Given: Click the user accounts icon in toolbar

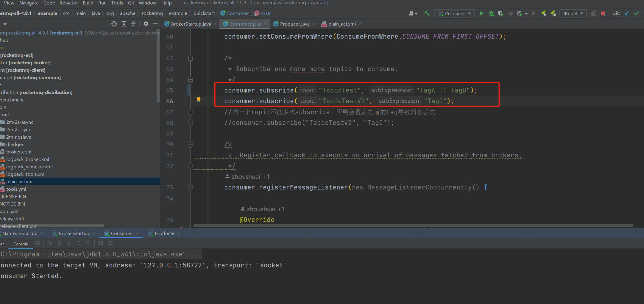Looking at the screenshot, I should 413,13.
